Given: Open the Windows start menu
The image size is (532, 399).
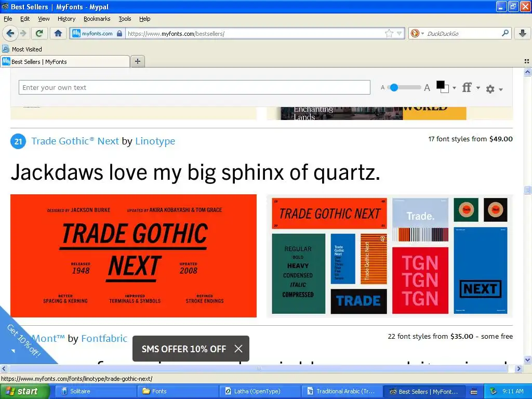Looking at the screenshot, I should [x=24, y=391].
